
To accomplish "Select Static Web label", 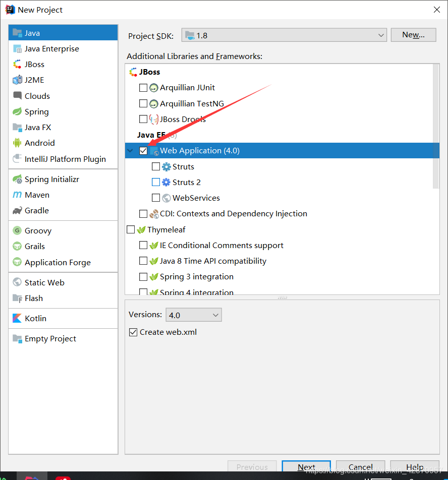I will click(44, 282).
